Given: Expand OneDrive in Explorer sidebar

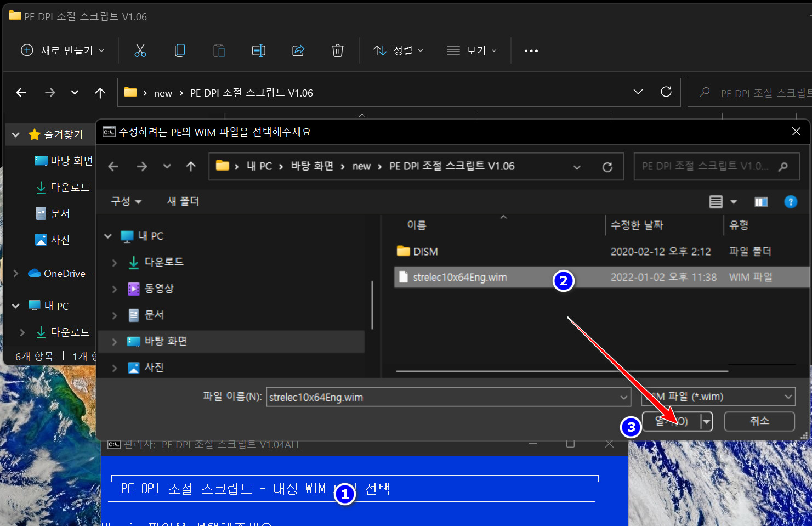Looking at the screenshot, I should click(16, 273).
